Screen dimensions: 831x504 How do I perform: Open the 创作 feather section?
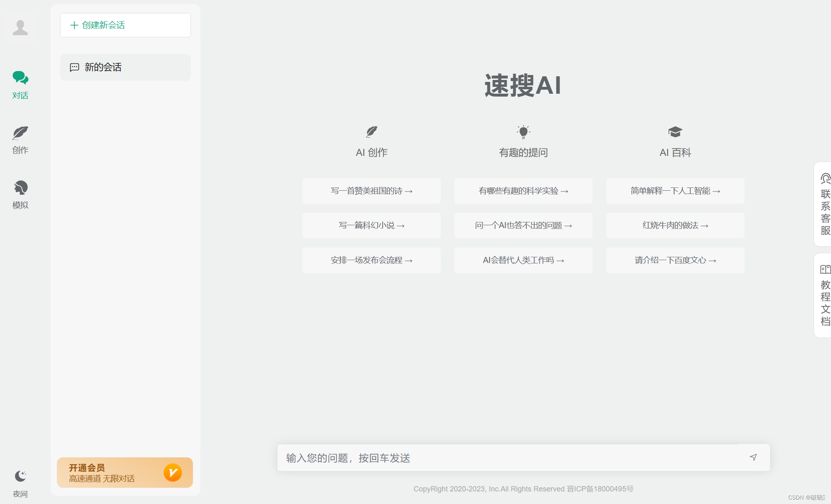tap(20, 140)
